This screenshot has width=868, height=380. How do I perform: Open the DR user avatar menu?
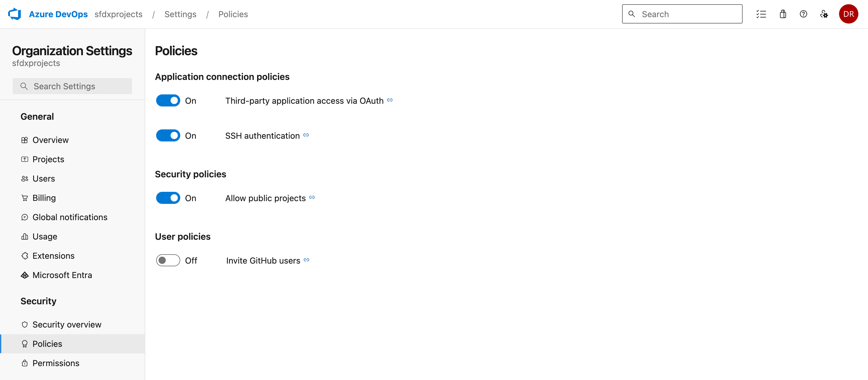pos(848,14)
